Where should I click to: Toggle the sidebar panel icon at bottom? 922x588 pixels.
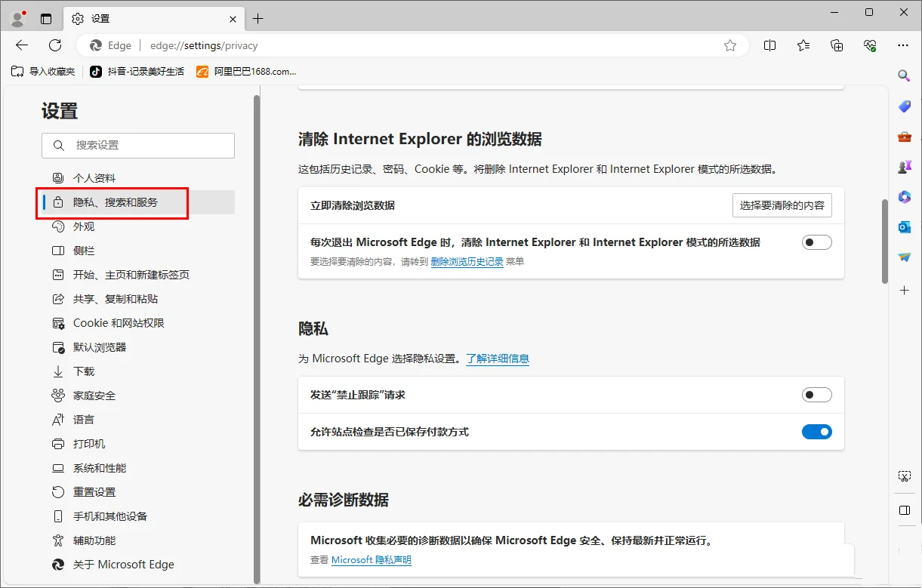(904, 511)
